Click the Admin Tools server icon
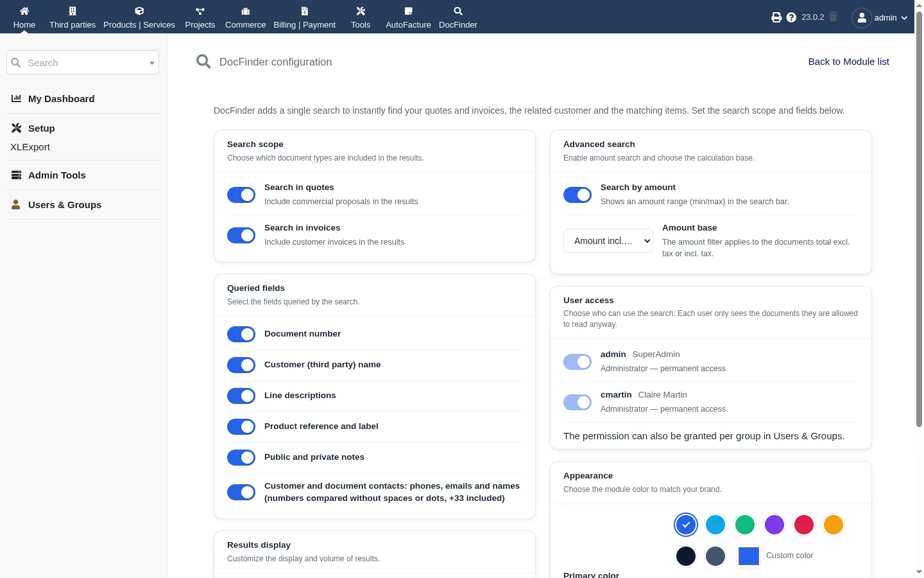 (17, 175)
